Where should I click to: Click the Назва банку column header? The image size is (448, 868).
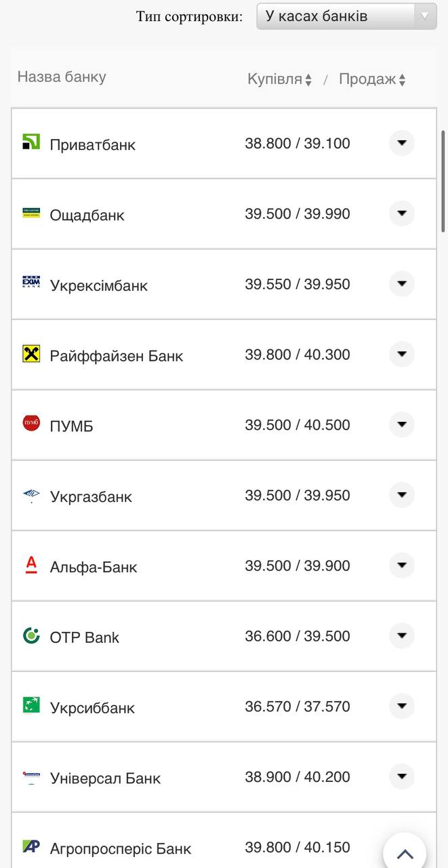tap(62, 77)
